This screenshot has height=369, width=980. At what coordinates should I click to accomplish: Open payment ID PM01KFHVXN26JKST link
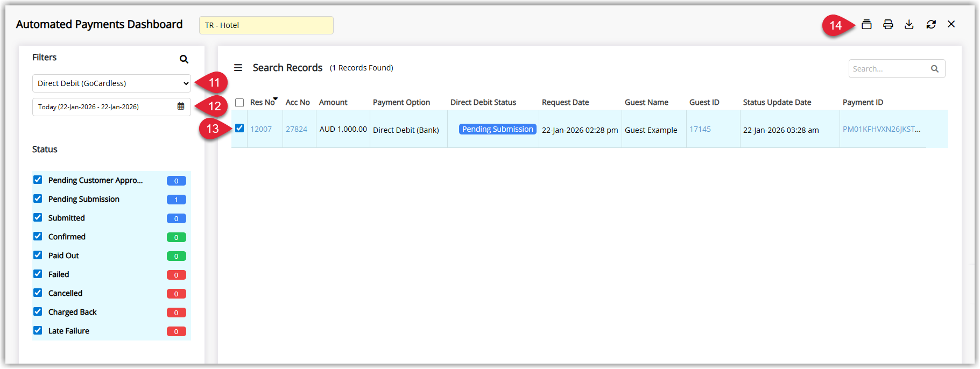pos(882,129)
